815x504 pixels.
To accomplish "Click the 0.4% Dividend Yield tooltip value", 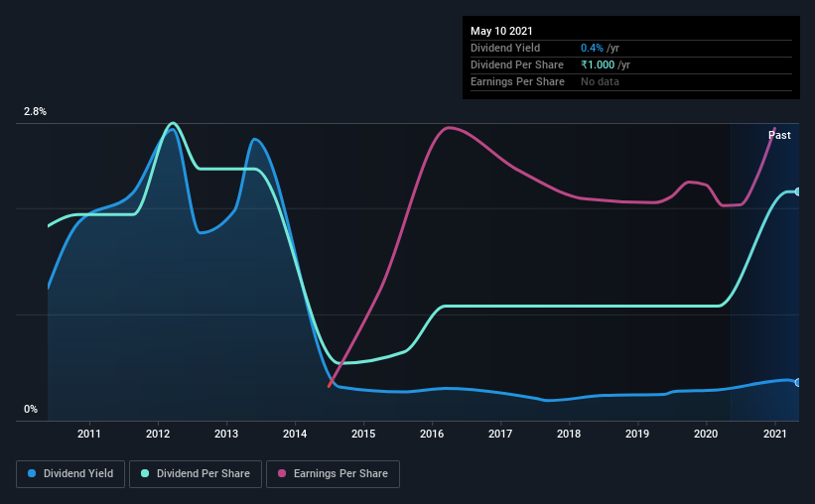I will pyautogui.click(x=592, y=48).
